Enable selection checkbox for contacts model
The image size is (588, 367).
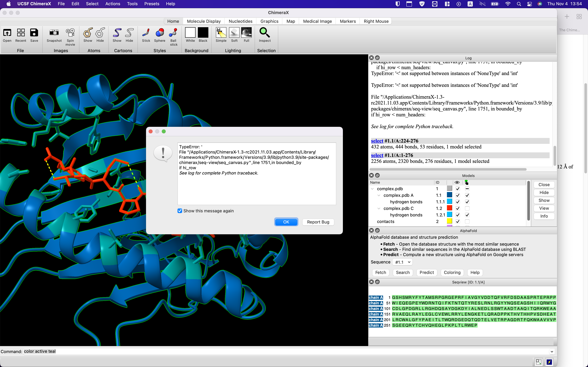click(467, 221)
